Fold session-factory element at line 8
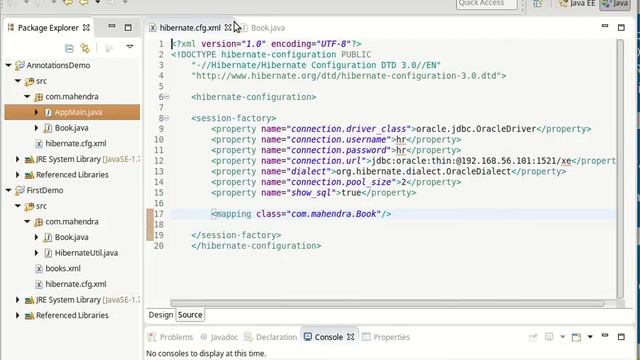Image resolution: width=640 pixels, height=360 pixels. 167,118
